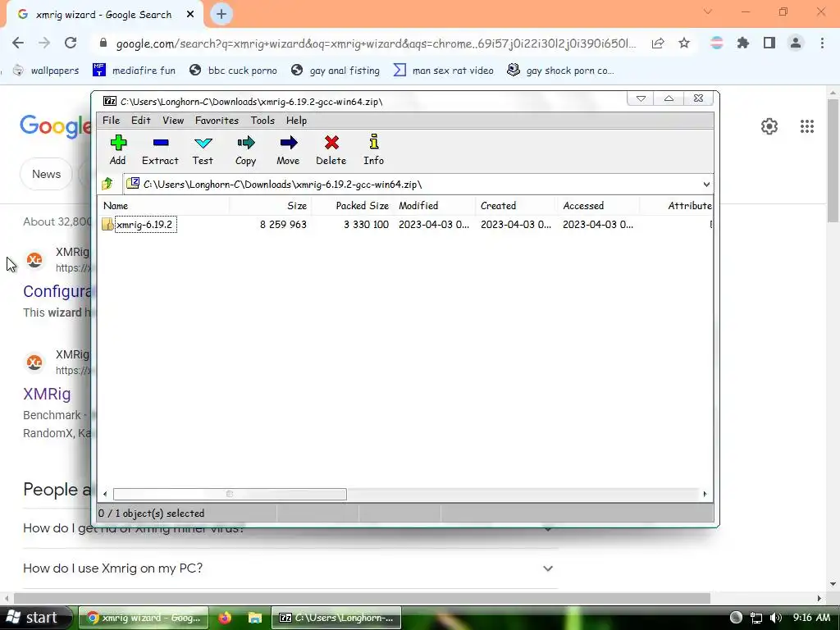Open the Start menu

[34, 618]
